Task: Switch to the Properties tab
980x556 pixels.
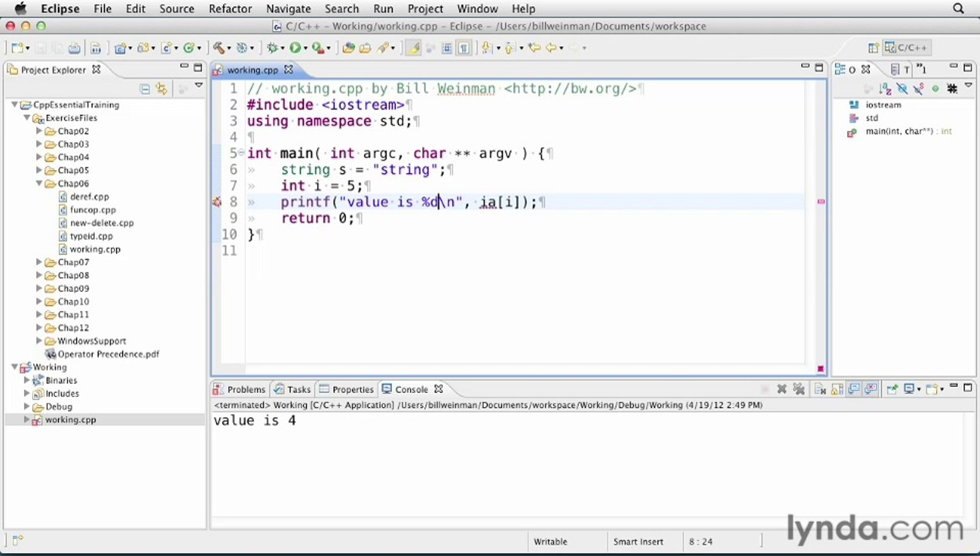Action: 346,389
